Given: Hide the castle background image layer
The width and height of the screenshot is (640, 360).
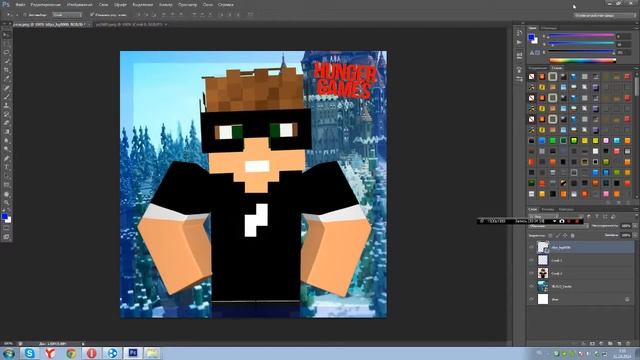Looking at the screenshot, I should tap(531, 286).
